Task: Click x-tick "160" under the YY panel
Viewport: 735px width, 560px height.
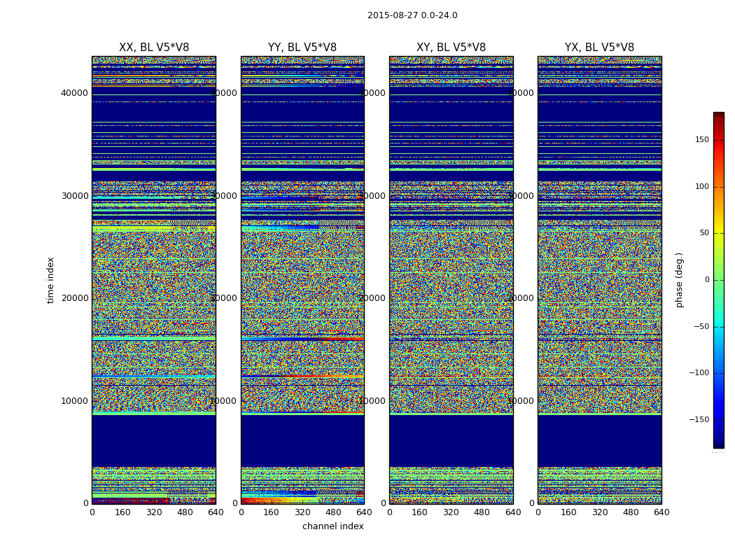Action: 272,512
